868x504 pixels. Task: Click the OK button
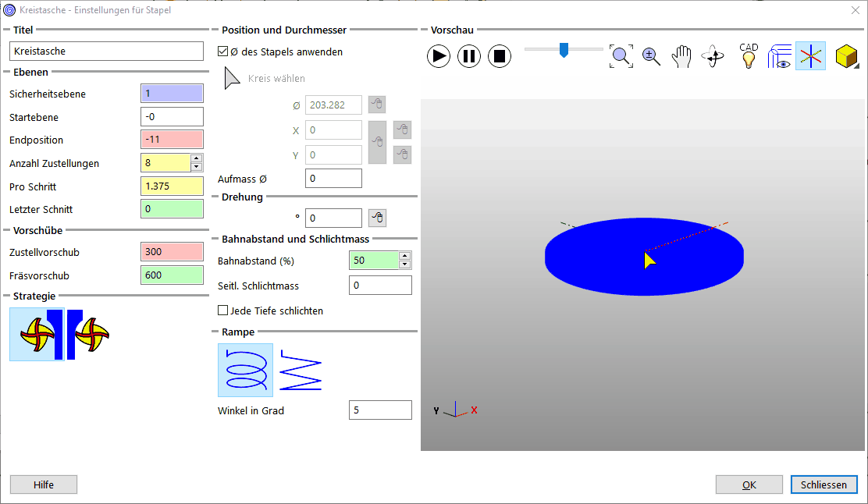(x=749, y=484)
